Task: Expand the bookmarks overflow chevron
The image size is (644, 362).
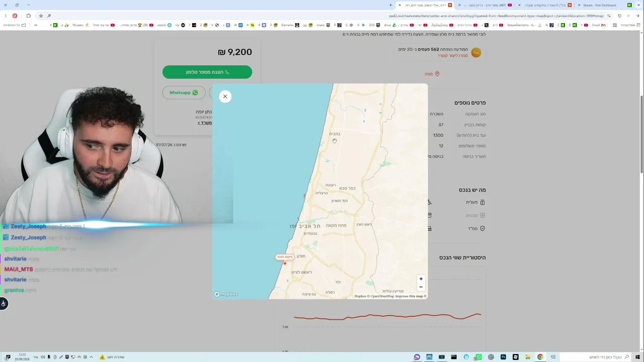Action: coord(35,25)
